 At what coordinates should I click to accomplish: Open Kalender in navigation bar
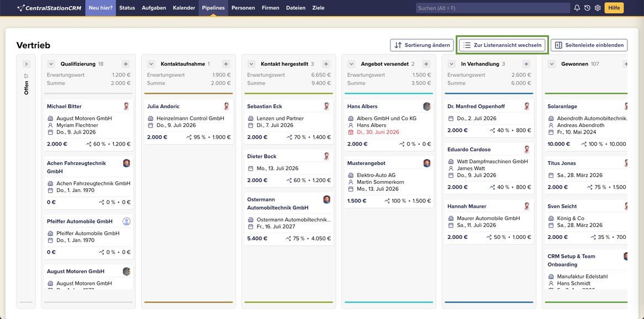coord(184,8)
